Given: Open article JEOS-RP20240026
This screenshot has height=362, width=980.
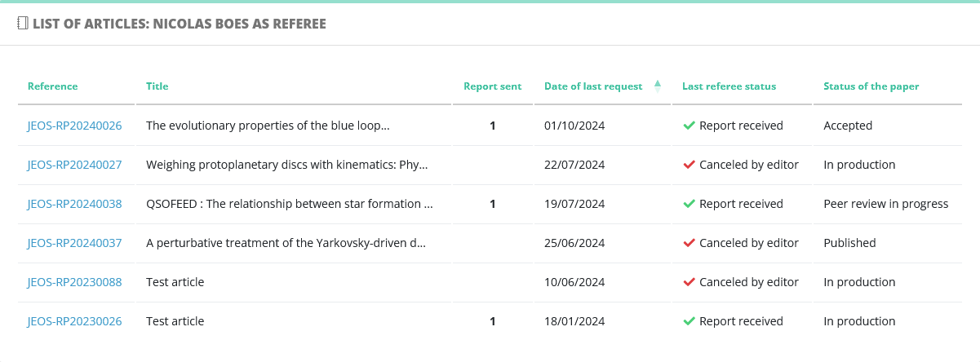Looking at the screenshot, I should [74, 126].
